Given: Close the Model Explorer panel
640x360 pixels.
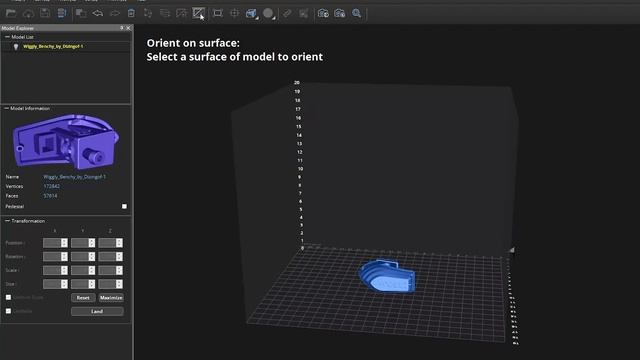Looking at the screenshot, I should (x=128, y=28).
